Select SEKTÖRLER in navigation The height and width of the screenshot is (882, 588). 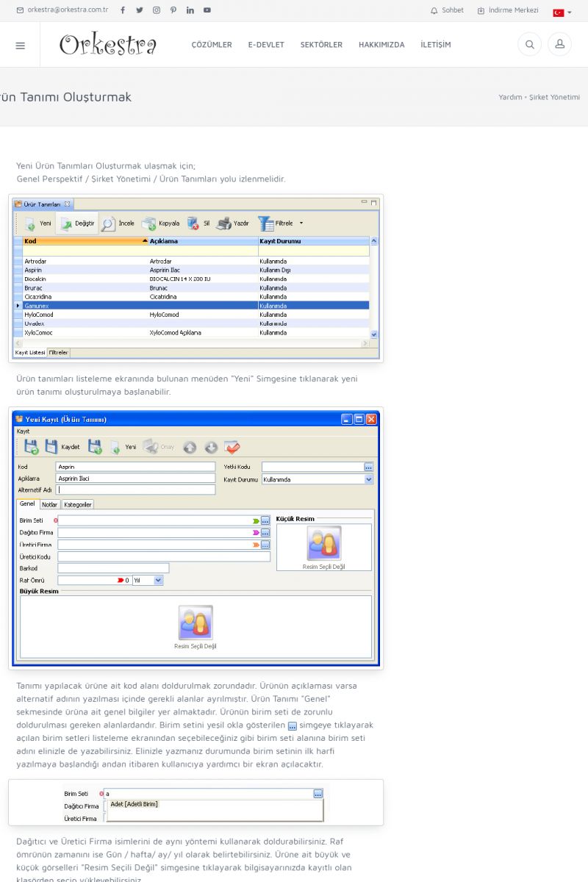tap(321, 45)
